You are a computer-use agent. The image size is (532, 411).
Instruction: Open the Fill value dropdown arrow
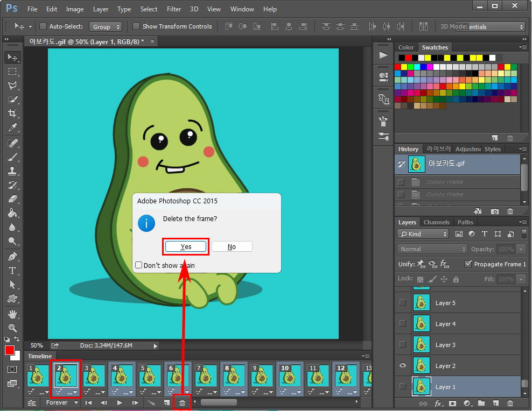(521, 279)
